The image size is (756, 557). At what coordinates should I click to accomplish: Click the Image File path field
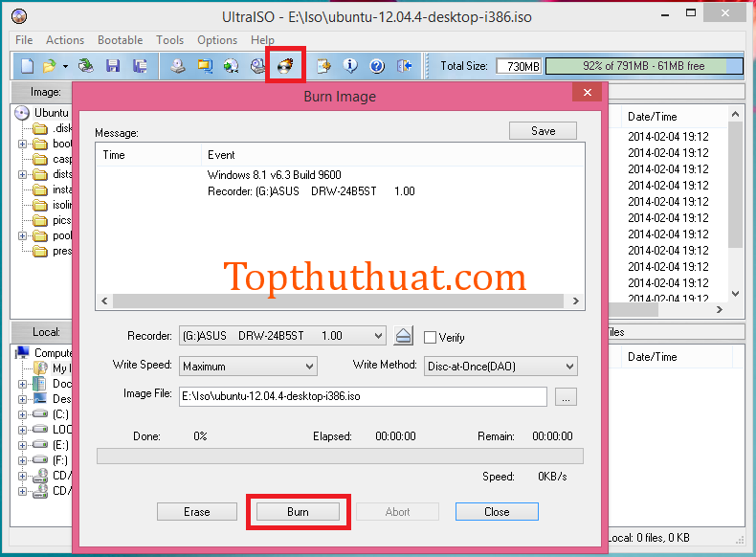pos(363,396)
